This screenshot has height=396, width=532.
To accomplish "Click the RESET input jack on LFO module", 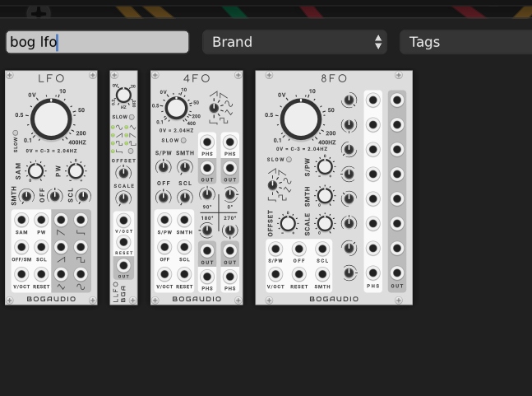I will pos(41,274).
